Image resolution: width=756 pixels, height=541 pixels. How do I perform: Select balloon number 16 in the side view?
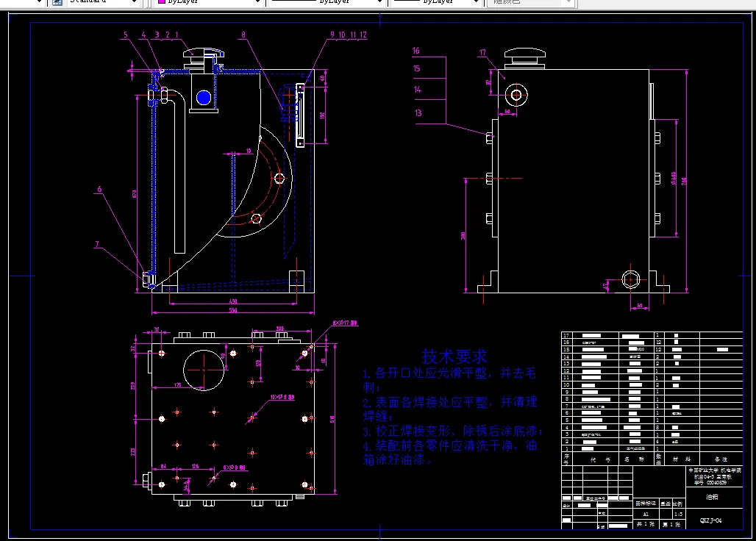click(416, 51)
